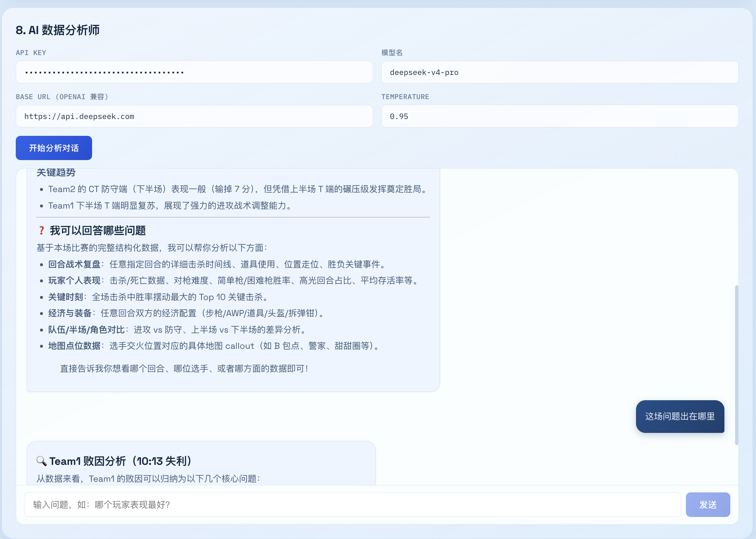The height and width of the screenshot is (539, 756).
Task: Click the TEMPERATURE label
Action: 405,97
